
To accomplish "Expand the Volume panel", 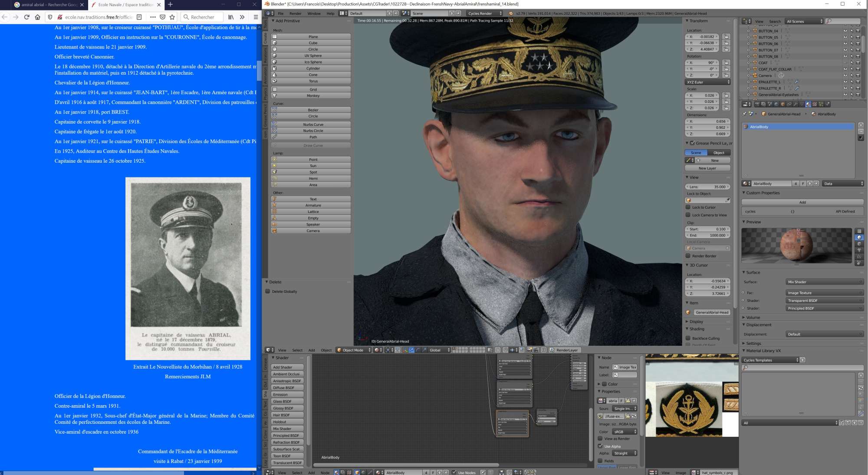I will [x=753, y=318].
